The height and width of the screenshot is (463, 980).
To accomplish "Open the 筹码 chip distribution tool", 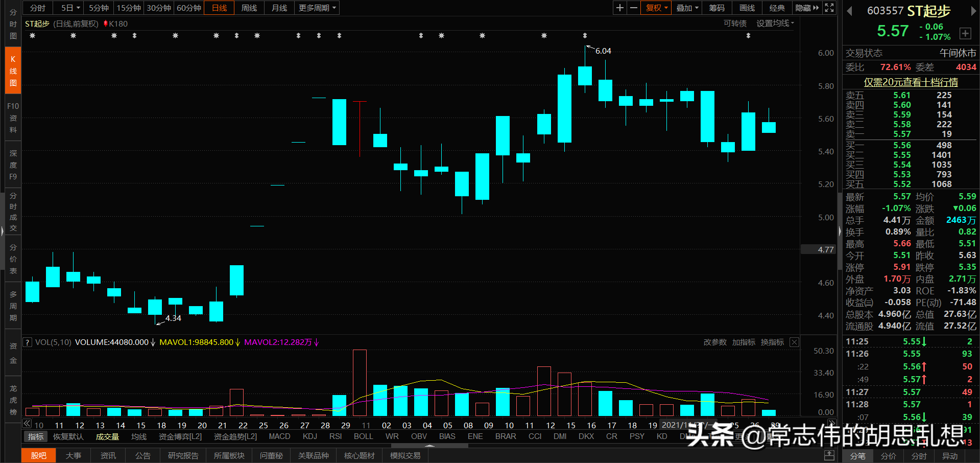I will tap(716, 8).
